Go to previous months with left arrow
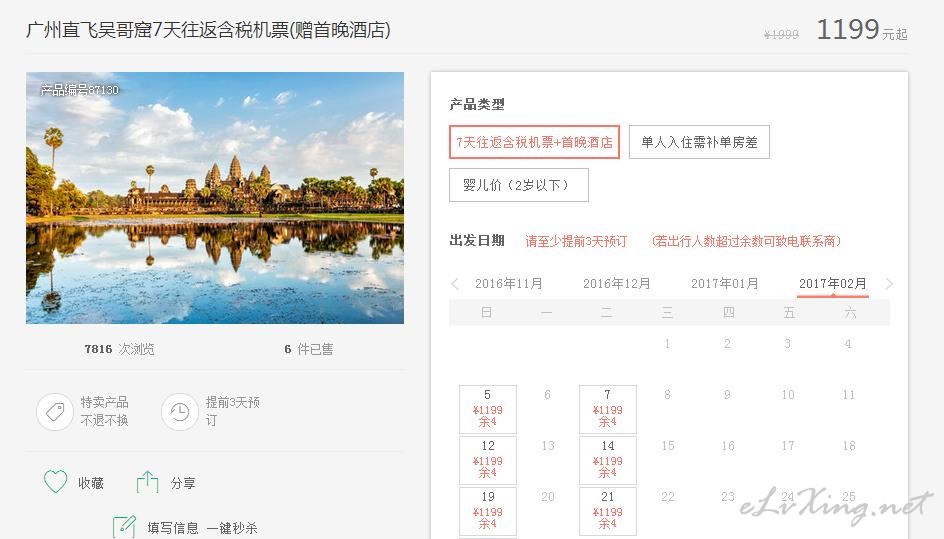The height and width of the screenshot is (539, 944). tap(455, 284)
